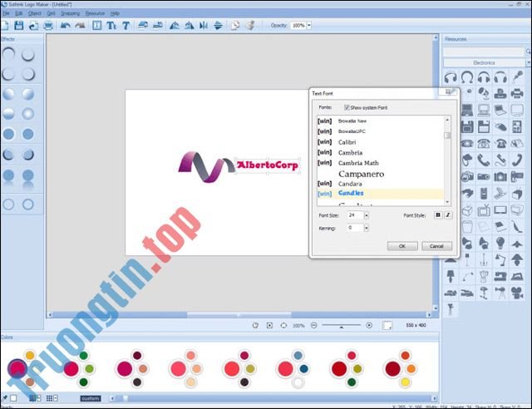This screenshot has width=532, height=409.
Task: Click the eyedropper color picker icon
Action: (x=4, y=398)
